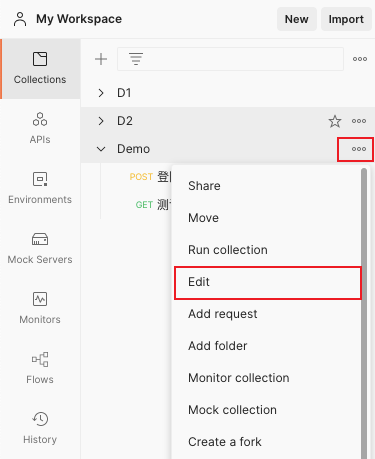Expand the D1 collection chevron
Viewport: 375px width, 459px height.
(101, 93)
